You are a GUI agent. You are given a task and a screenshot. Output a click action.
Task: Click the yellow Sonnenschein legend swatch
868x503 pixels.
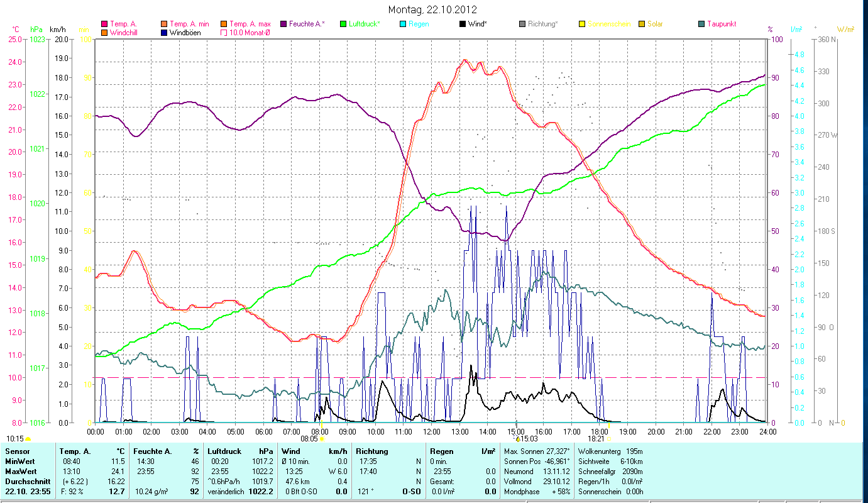pyautogui.click(x=582, y=24)
